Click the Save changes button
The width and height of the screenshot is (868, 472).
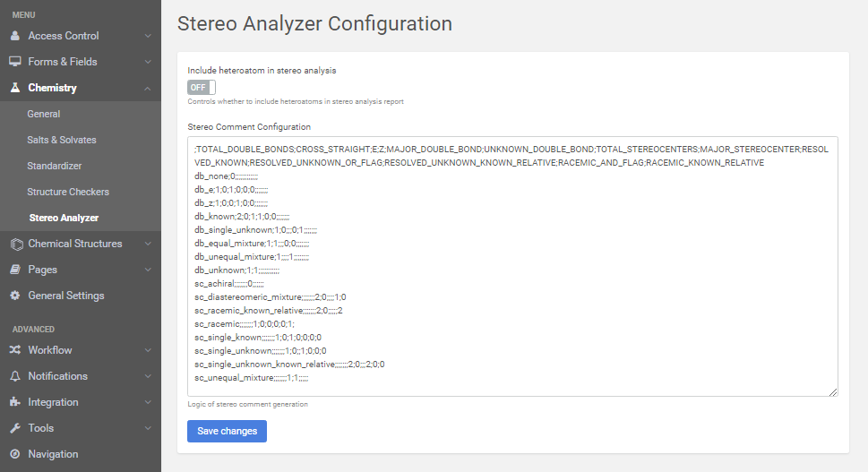(227, 431)
